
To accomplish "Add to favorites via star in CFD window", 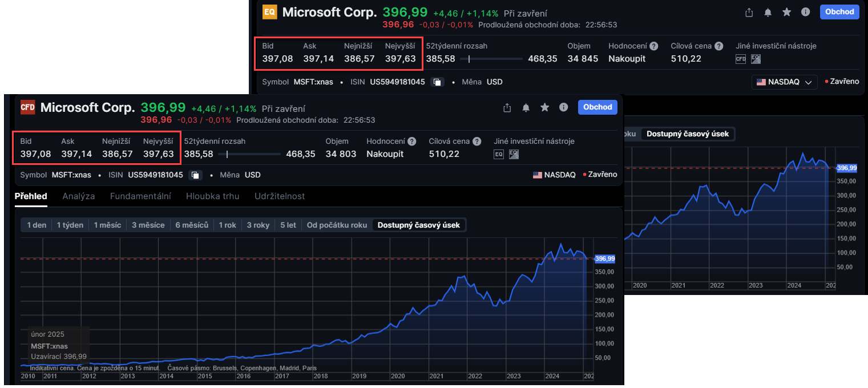I will pos(545,107).
